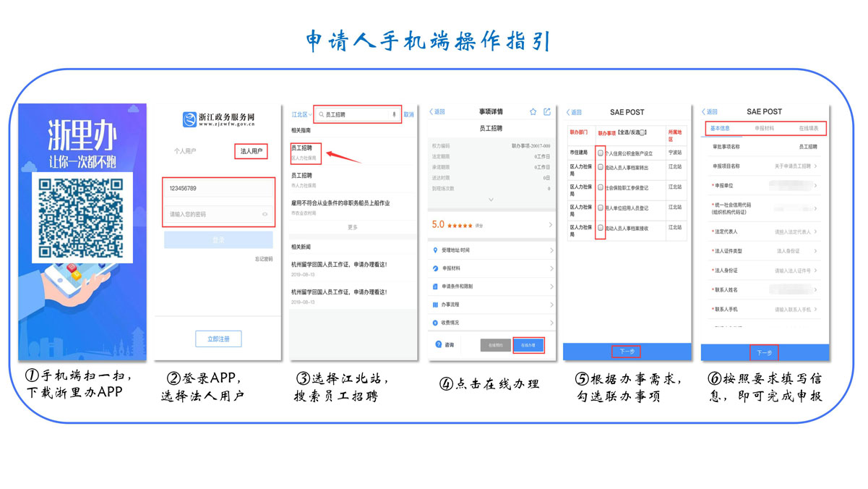Viewport: 868px width, 489px height.
Task: Tap the microphone icon in search bar
Action: coord(394,114)
